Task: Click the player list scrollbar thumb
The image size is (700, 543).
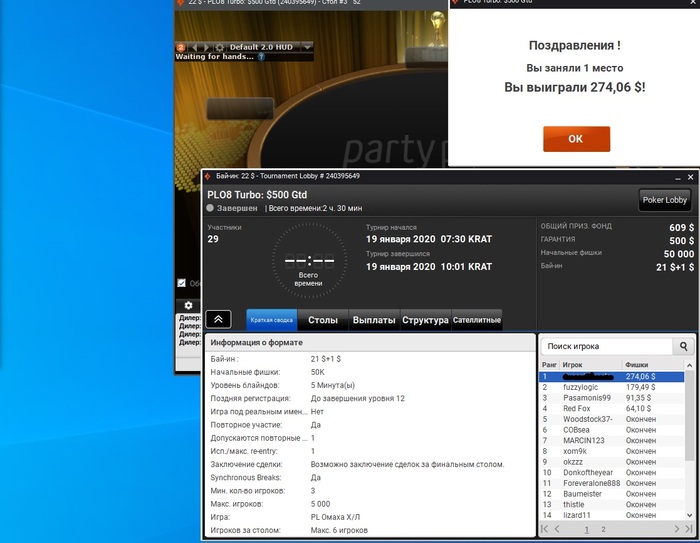Action: pos(689,415)
